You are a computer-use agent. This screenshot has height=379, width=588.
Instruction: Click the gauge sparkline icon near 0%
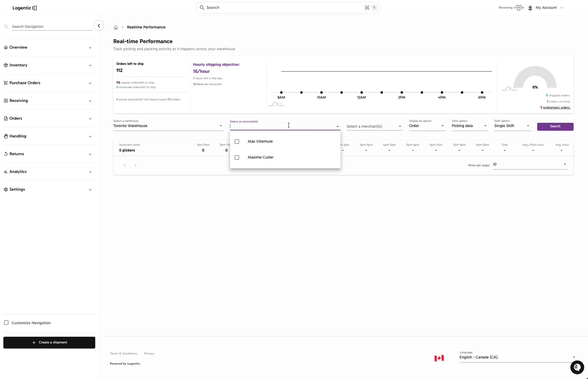[x=509, y=88]
